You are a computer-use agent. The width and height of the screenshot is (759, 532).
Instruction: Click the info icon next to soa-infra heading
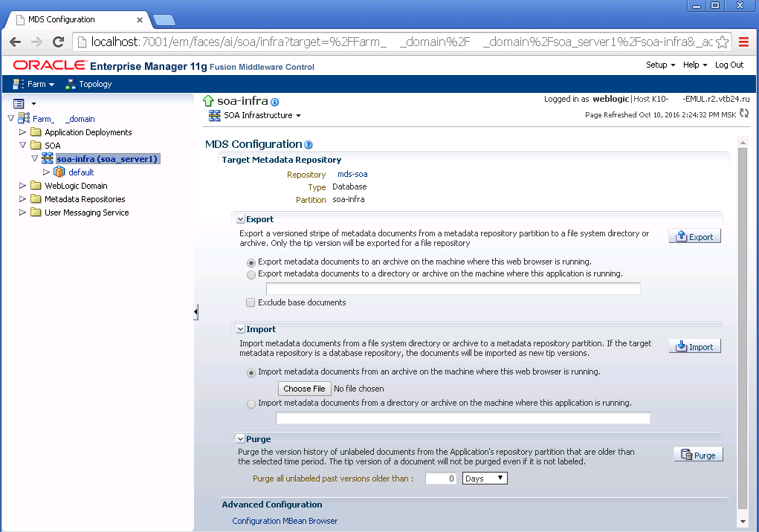coord(274,100)
